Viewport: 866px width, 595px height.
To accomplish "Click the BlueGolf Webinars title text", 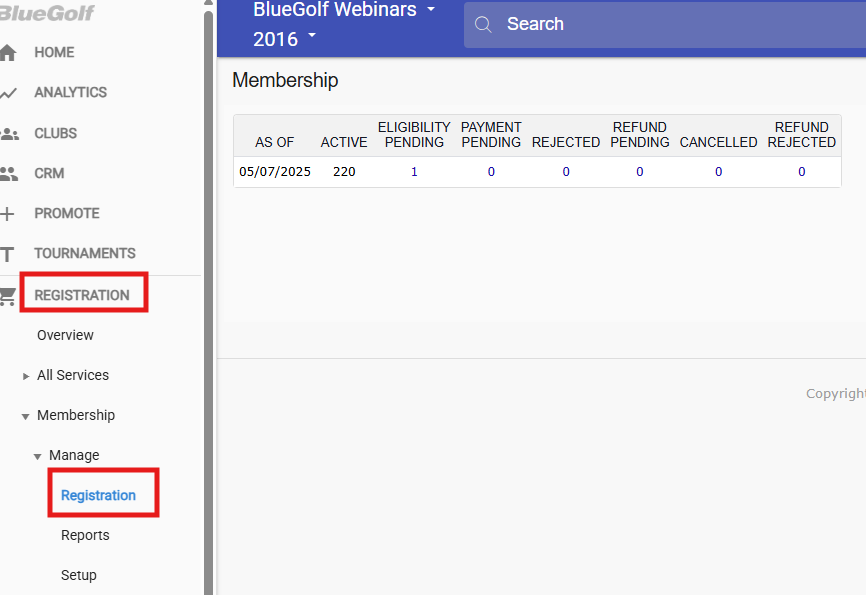I will point(335,9).
